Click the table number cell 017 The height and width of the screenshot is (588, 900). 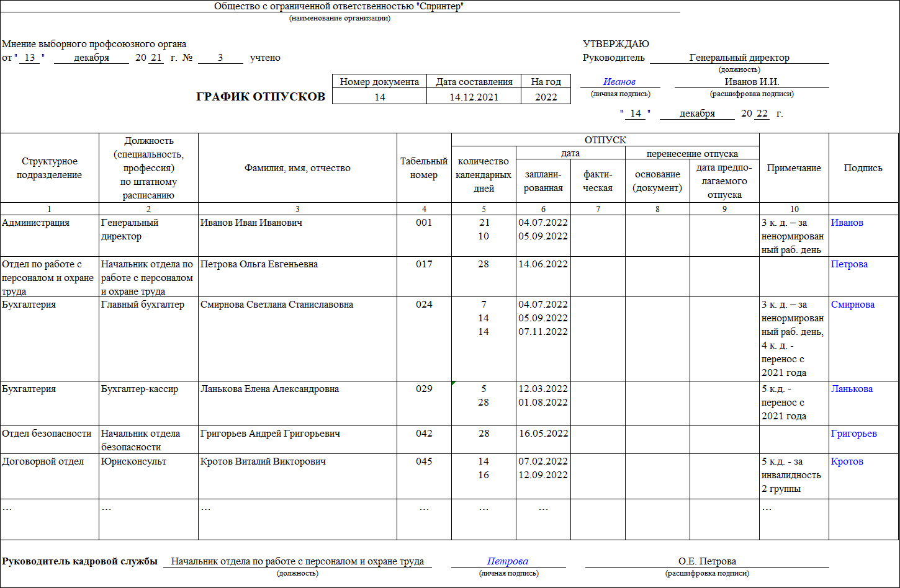tap(424, 277)
